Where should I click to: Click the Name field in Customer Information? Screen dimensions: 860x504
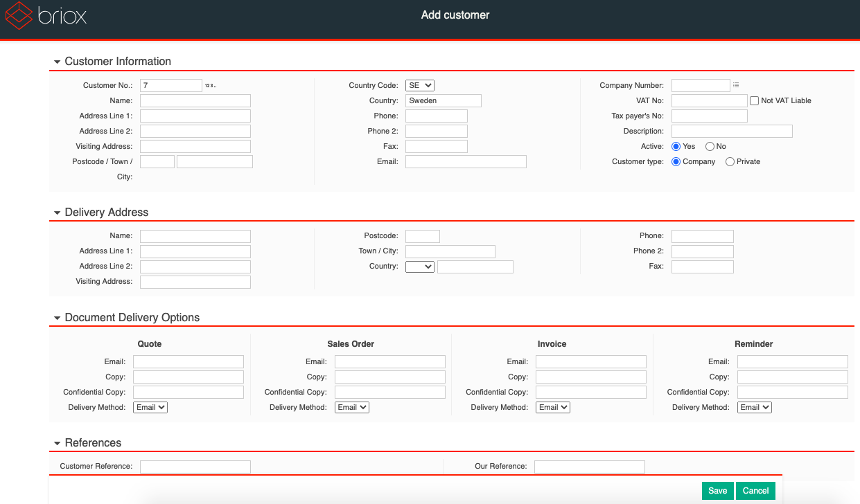195,100
